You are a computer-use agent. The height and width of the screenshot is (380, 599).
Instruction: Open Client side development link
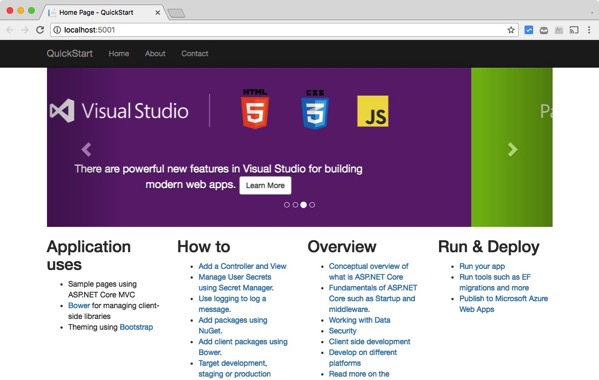(369, 341)
